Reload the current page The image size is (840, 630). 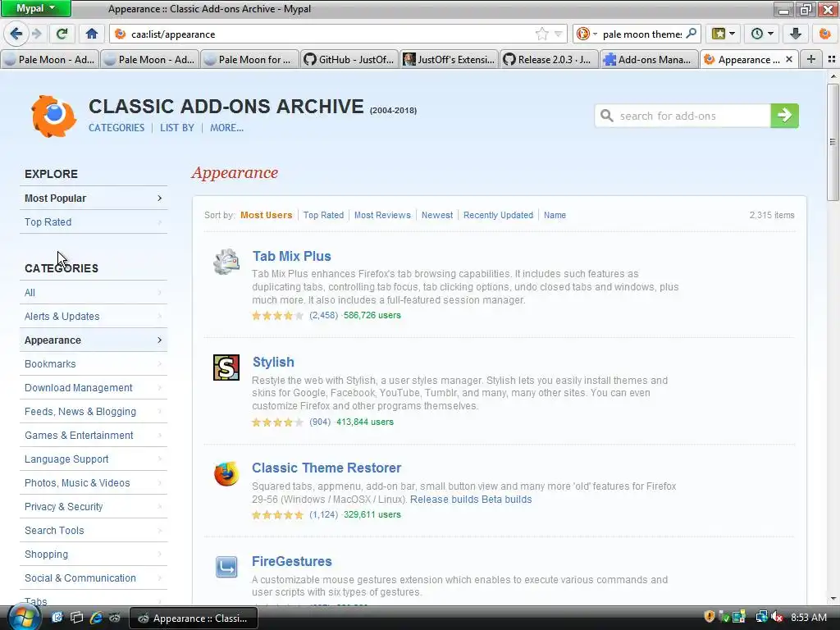pos(62,34)
